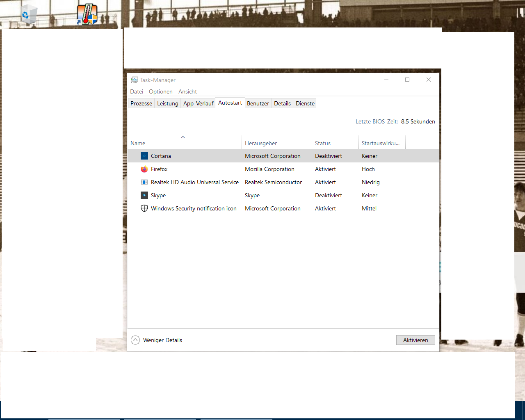This screenshot has height=420, width=525.
Task: Click Microsoft Corporation in the Cortana row
Action: tap(273, 156)
